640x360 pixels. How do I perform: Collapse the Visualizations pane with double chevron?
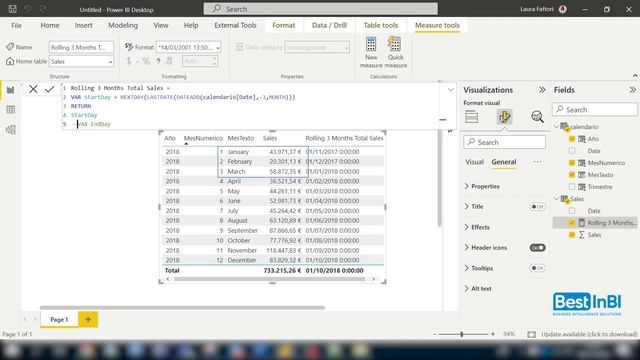[542, 90]
